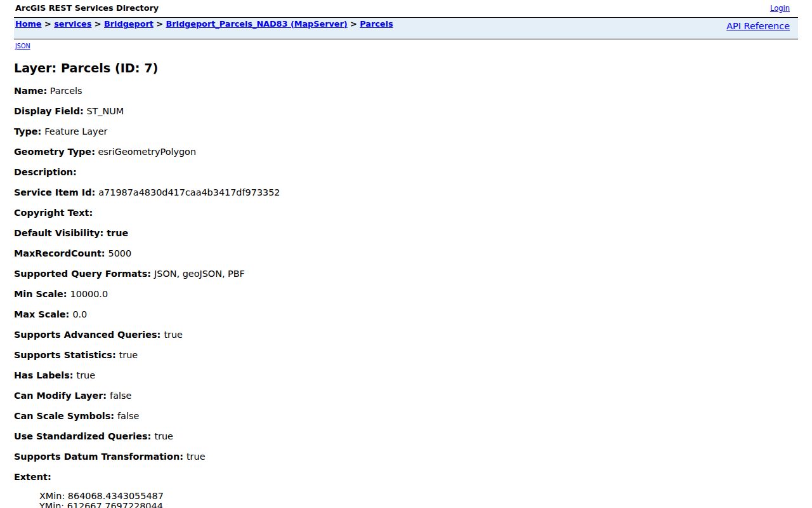Click the XMin extent value 864068.4343055487
Screen dimensions: 812x508
(x=115, y=495)
